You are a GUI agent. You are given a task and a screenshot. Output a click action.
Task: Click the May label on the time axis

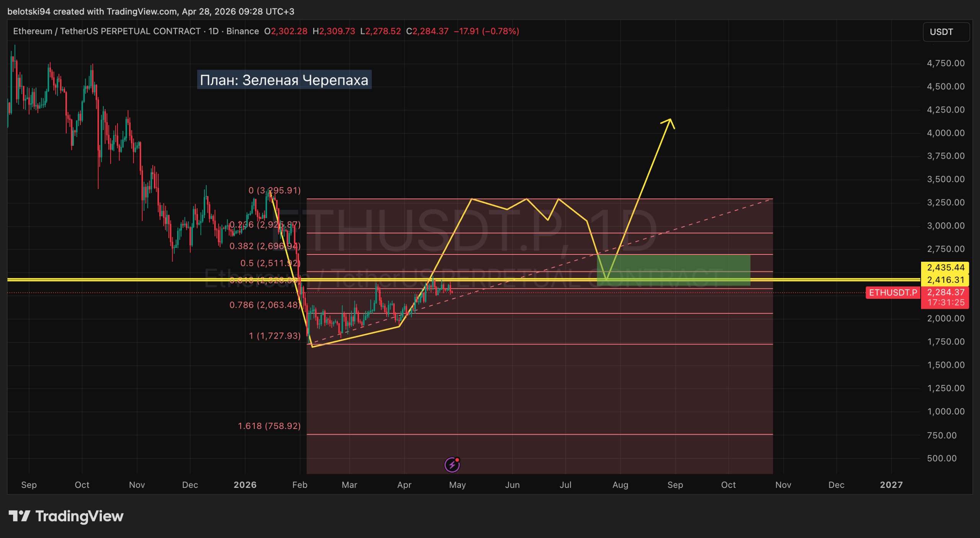[457, 485]
